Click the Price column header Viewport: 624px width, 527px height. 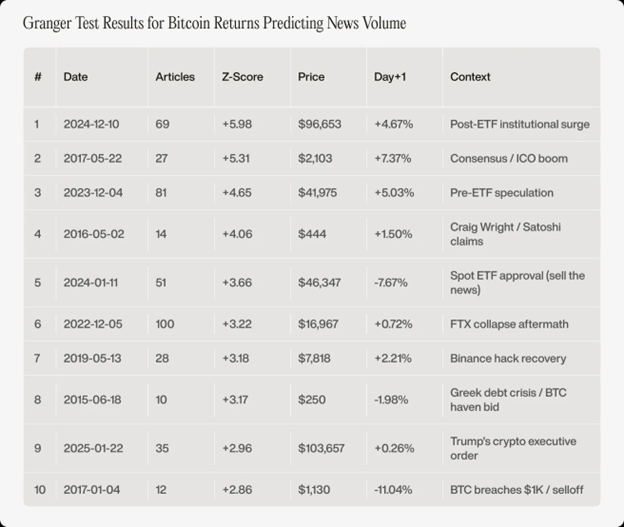tap(311, 77)
